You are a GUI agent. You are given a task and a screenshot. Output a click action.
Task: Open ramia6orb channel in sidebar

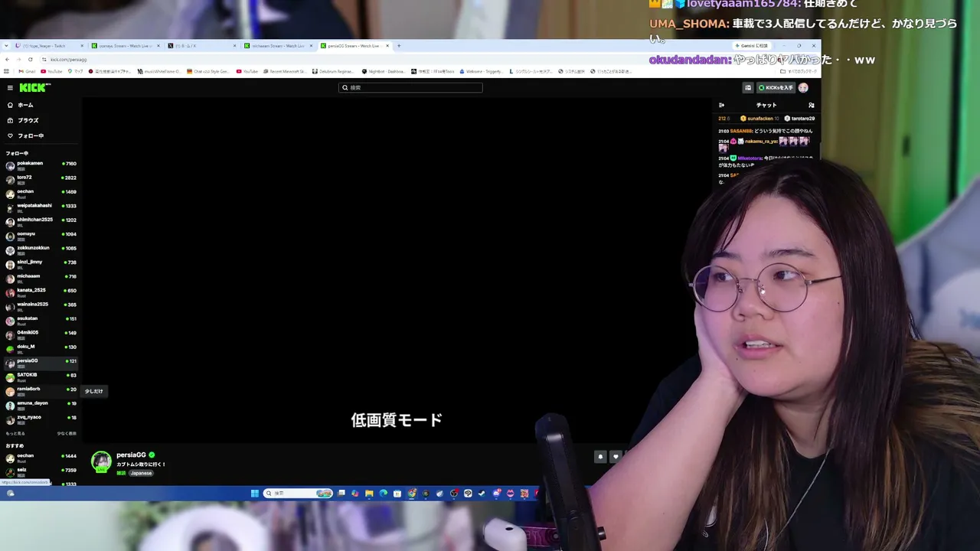(41, 390)
